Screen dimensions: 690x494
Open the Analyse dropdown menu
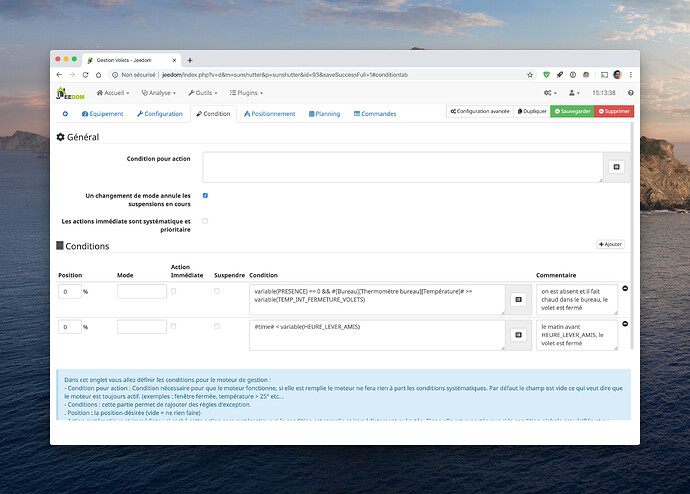pyautogui.click(x=158, y=93)
